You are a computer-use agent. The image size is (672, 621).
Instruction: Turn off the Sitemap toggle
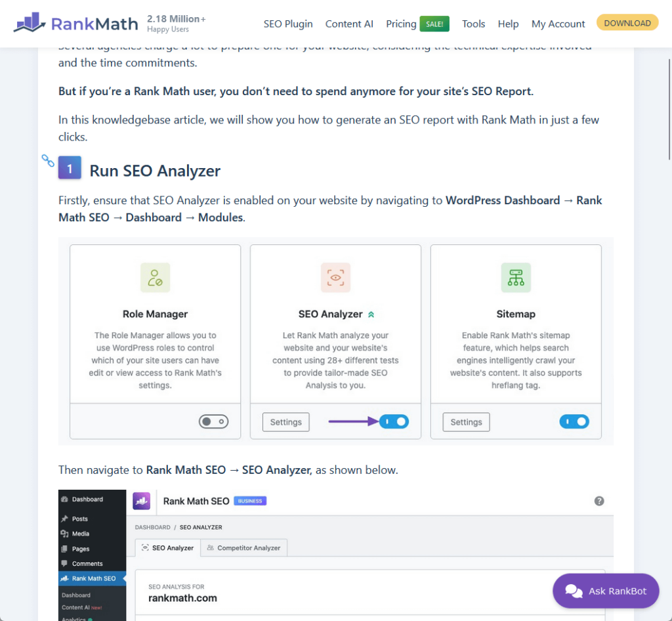click(x=574, y=421)
